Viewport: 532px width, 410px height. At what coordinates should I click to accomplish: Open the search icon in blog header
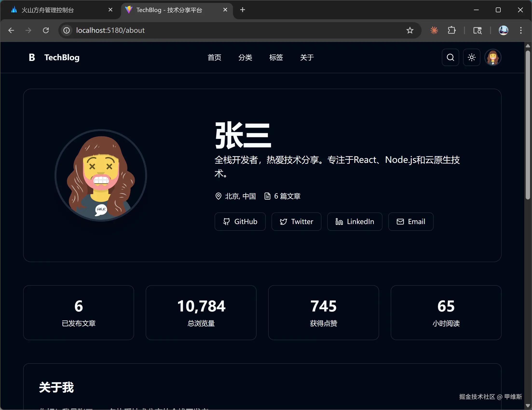click(x=450, y=57)
